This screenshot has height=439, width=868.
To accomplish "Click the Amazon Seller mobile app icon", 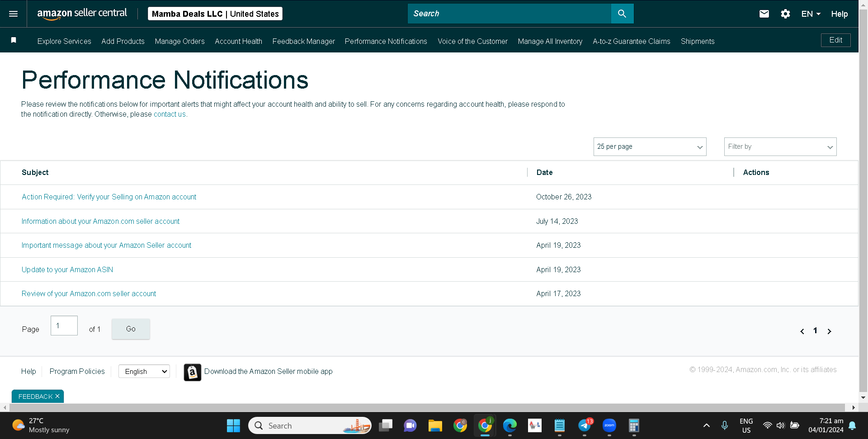I will click(x=193, y=372).
